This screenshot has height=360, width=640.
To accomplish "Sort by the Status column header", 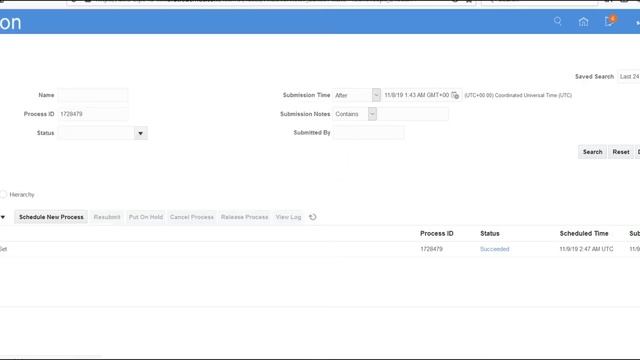I will pyautogui.click(x=490, y=233).
